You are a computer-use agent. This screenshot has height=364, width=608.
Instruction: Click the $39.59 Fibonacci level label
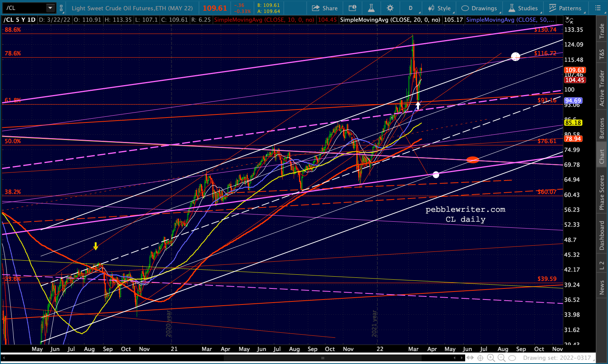pyautogui.click(x=547, y=279)
